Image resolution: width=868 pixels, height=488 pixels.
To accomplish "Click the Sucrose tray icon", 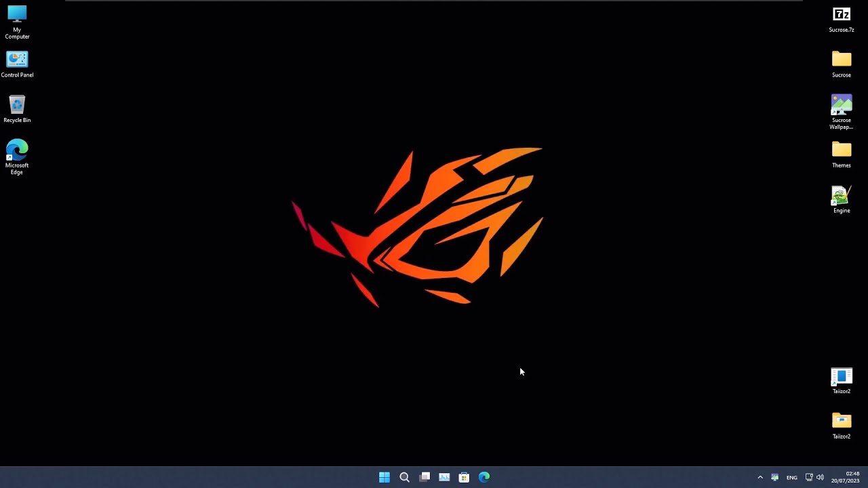I will coord(775,477).
